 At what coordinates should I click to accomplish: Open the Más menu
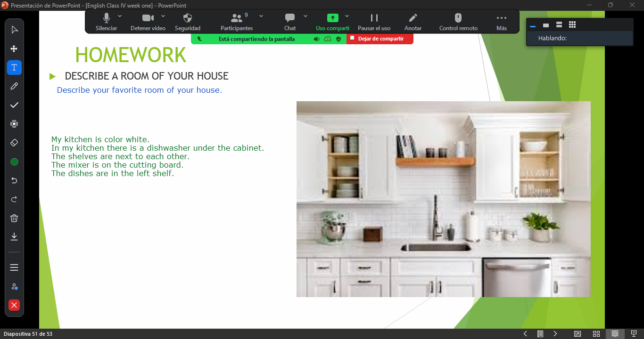click(502, 22)
